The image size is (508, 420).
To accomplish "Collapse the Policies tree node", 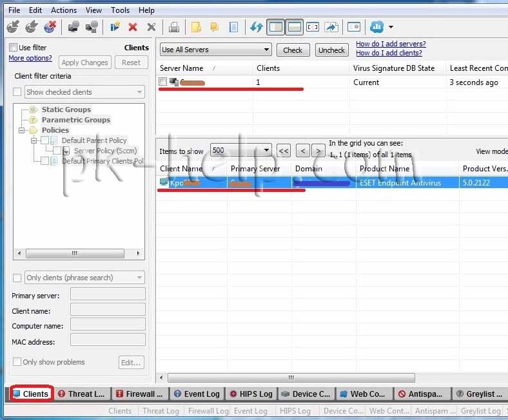I will point(21,130).
